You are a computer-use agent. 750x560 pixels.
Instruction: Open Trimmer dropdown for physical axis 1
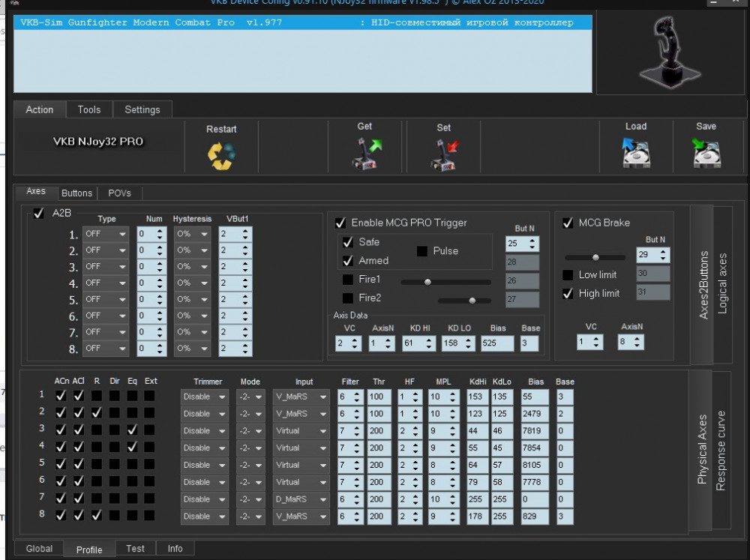click(x=204, y=397)
